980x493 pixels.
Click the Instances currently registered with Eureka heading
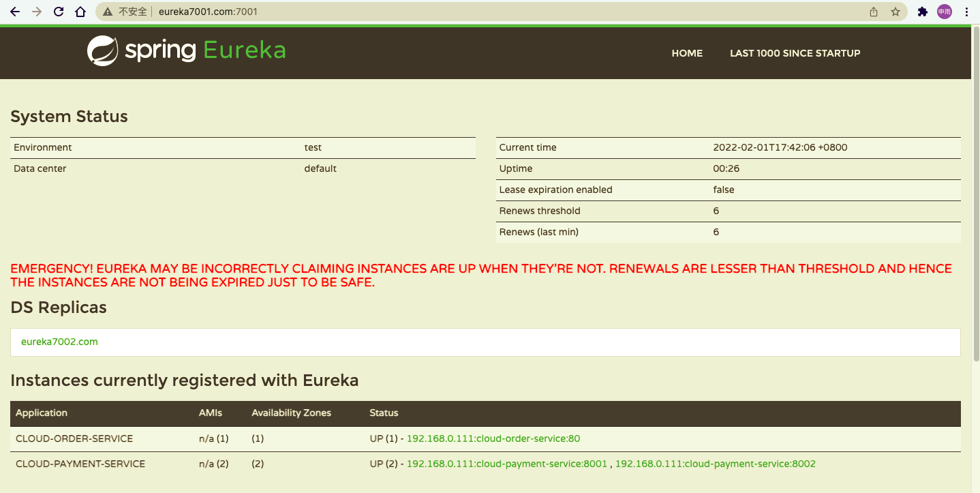tap(185, 380)
